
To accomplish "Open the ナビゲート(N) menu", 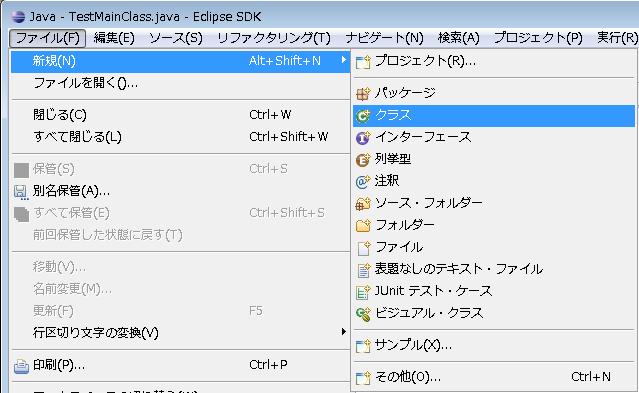I will pos(384,38).
